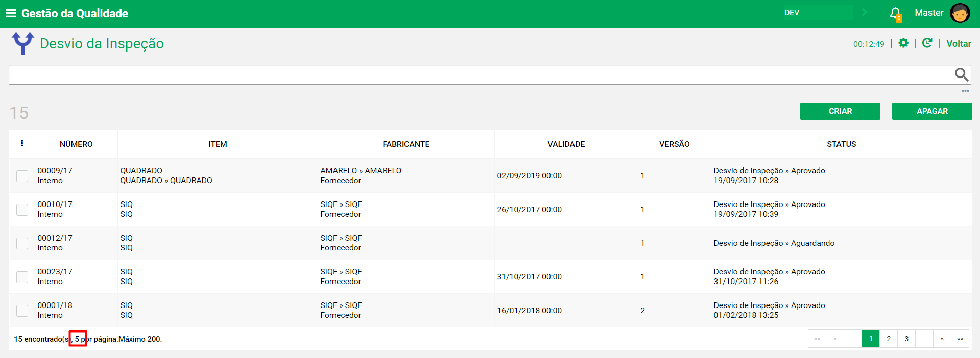This screenshot has width=980, height=358.
Task: Jump to first page arrow
Action: tap(817, 339)
